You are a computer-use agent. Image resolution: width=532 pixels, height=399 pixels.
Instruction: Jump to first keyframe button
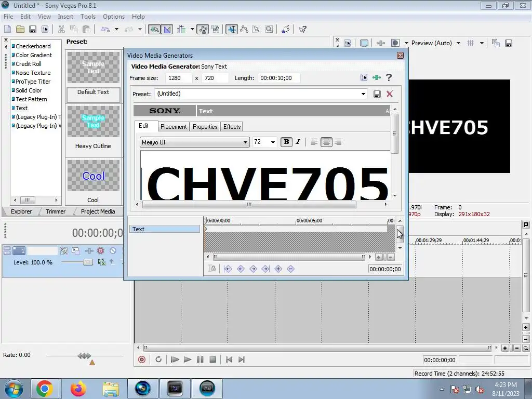coord(228,269)
